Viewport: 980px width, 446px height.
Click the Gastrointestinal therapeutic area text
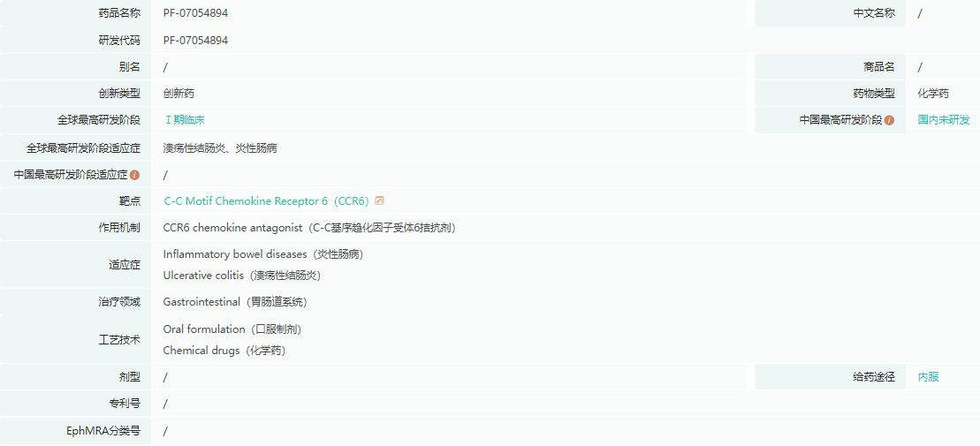tap(235, 302)
